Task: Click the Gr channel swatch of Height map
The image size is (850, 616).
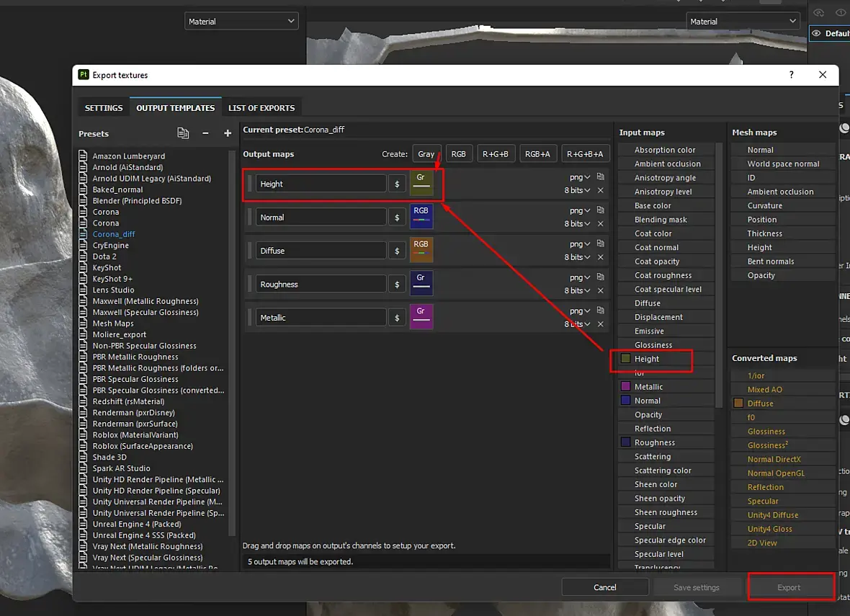Action: [421, 183]
